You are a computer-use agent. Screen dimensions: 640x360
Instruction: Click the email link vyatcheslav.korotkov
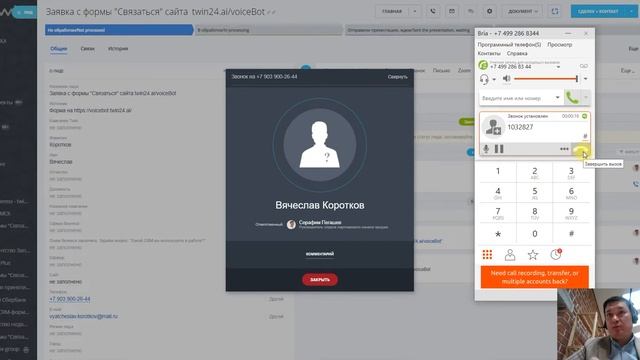click(83, 316)
